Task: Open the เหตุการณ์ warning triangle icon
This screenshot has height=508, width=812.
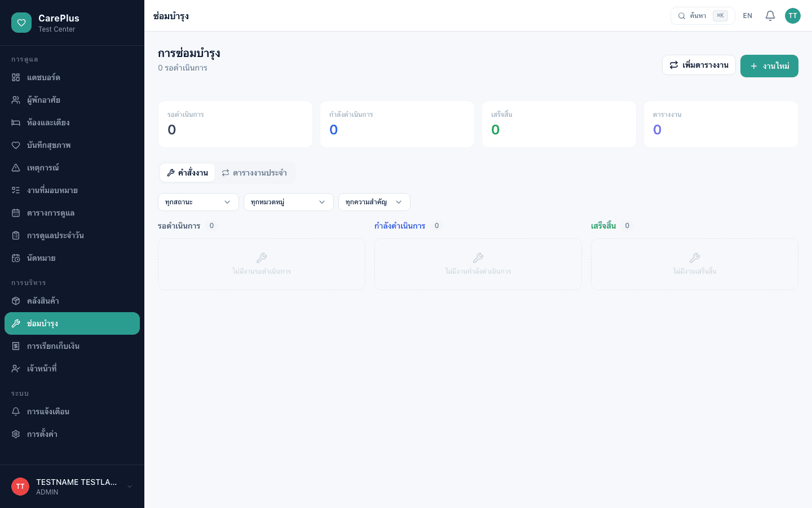Action: [16, 168]
